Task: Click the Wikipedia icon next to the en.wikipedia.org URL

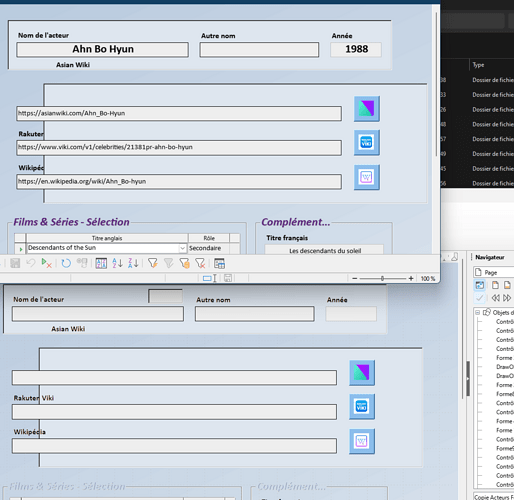Action: click(x=367, y=177)
